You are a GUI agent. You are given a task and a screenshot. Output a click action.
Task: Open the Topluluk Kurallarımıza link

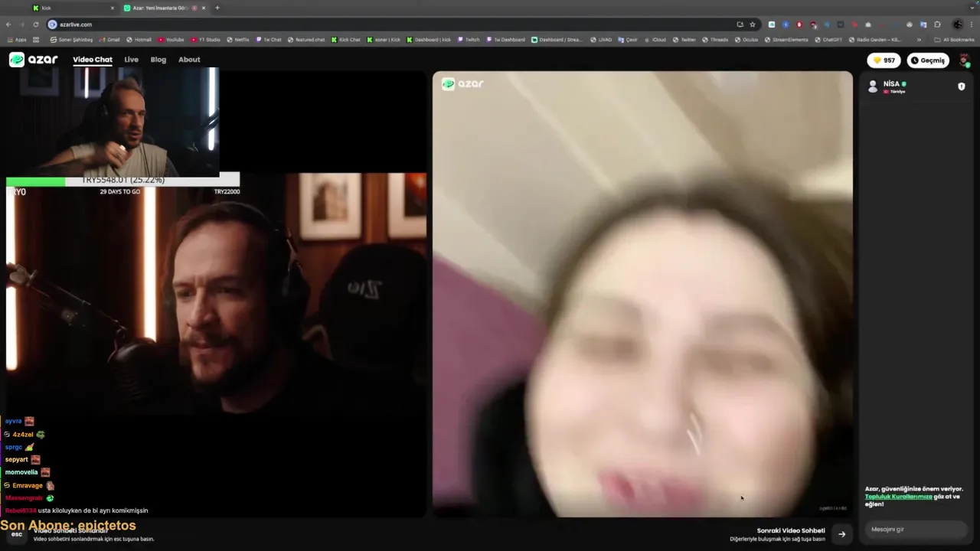(x=898, y=497)
